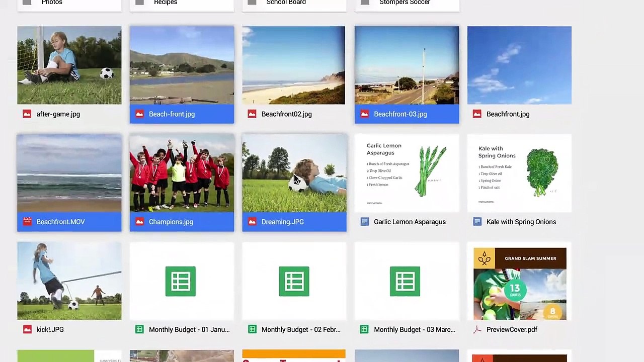Click image icon beside Beachfront02.jpg

[252, 114]
